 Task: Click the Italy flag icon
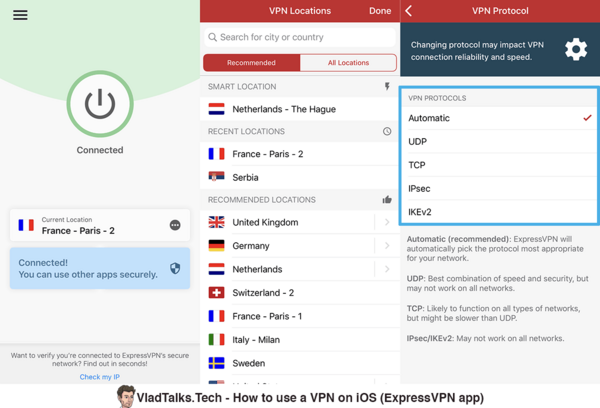(x=216, y=339)
